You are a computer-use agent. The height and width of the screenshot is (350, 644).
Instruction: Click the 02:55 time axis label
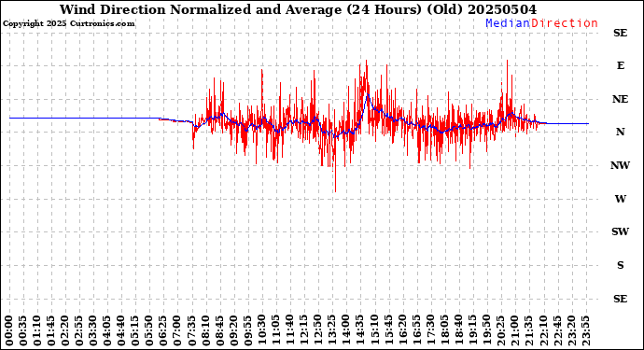click(79, 330)
